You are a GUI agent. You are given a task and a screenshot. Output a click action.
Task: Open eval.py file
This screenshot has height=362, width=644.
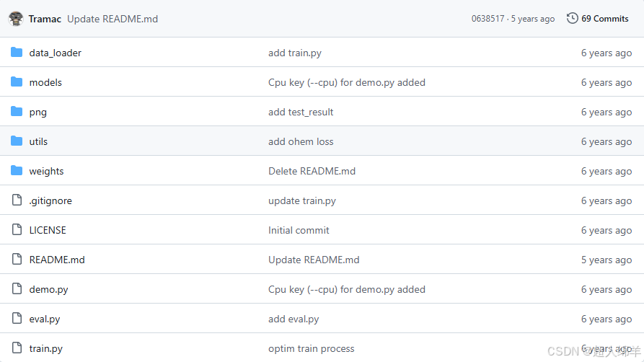coord(45,319)
